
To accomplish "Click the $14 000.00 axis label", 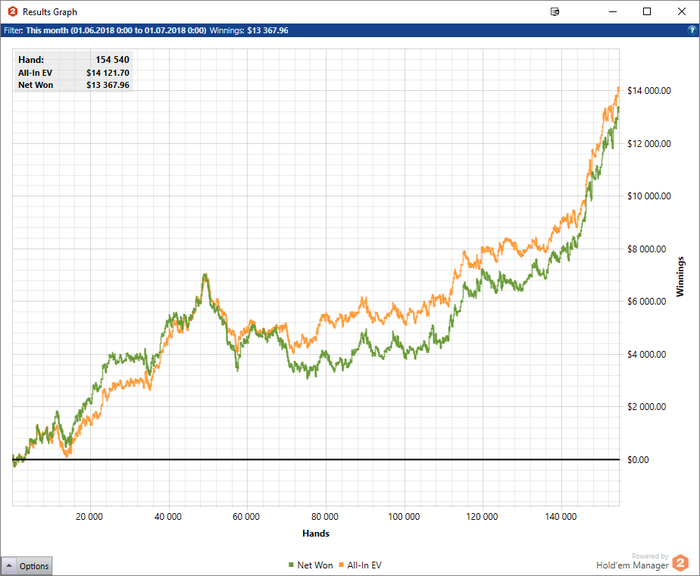I will coord(649,91).
